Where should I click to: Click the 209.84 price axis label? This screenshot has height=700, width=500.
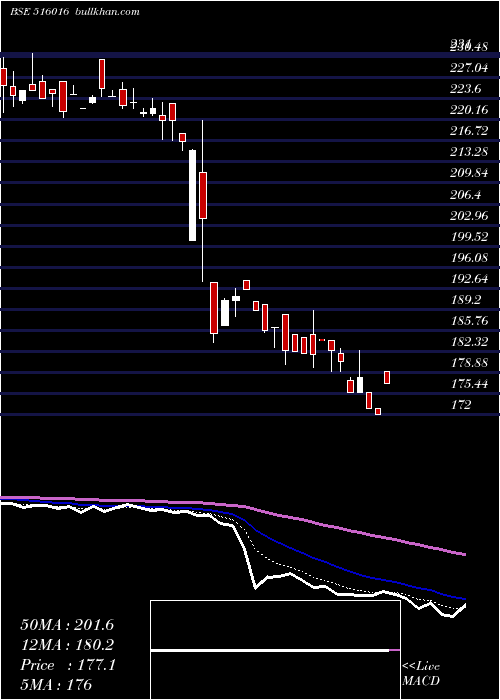point(469,173)
